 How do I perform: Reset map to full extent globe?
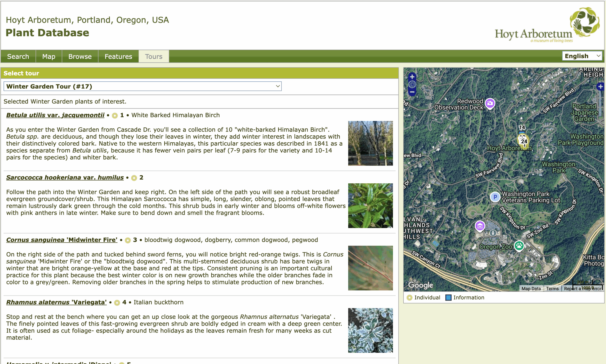point(412,84)
